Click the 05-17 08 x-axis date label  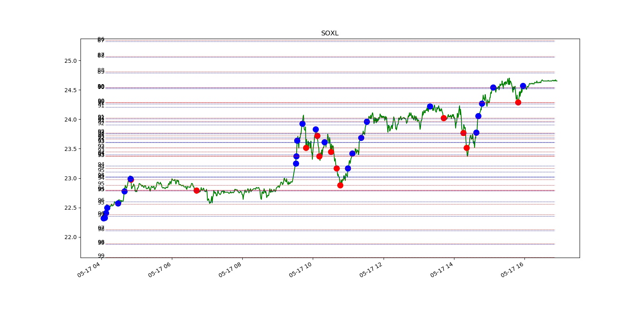coord(230,269)
